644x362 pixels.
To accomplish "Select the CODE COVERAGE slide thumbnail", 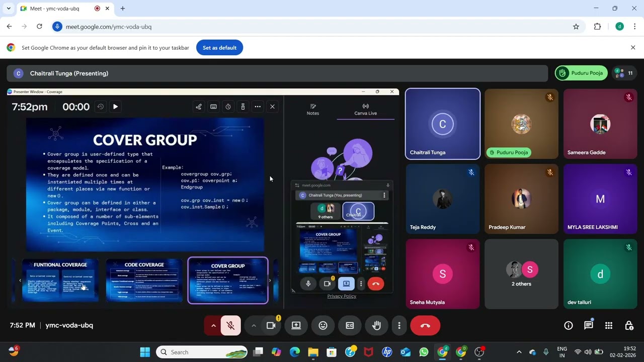I will pos(144,281).
